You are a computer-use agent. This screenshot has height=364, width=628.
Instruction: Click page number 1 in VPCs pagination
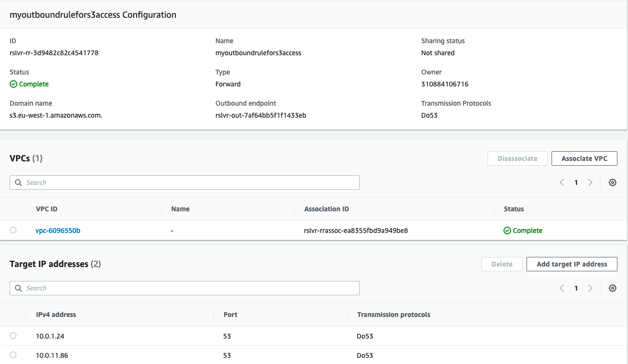(576, 182)
